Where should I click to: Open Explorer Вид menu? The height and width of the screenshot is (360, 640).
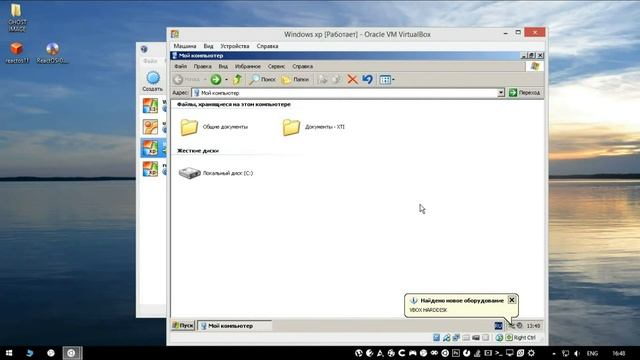[223, 66]
